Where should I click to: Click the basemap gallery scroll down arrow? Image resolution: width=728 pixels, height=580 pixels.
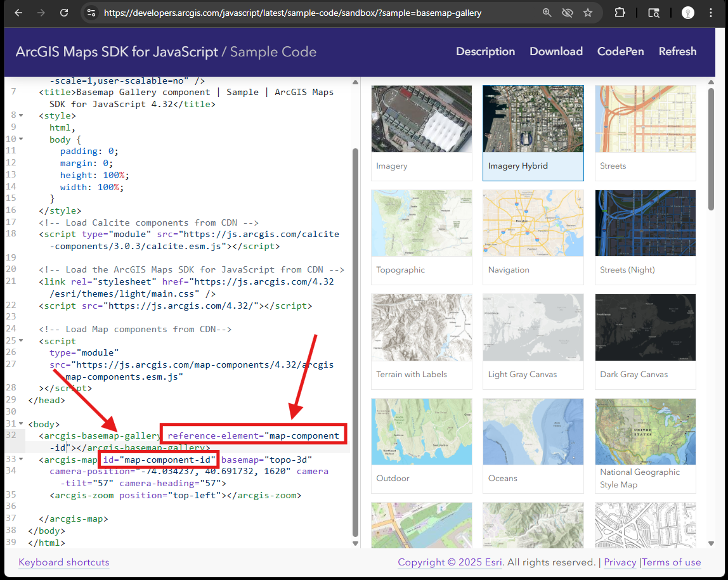(x=711, y=543)
